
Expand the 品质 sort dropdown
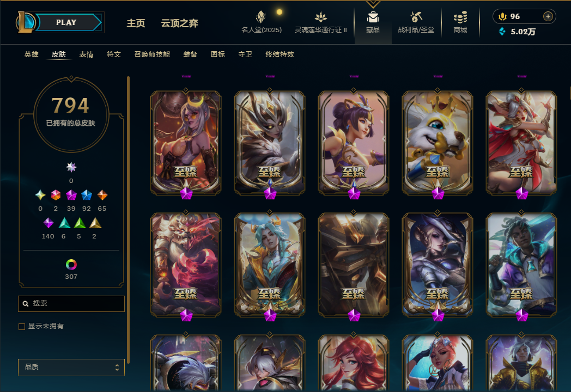[71, 367]
